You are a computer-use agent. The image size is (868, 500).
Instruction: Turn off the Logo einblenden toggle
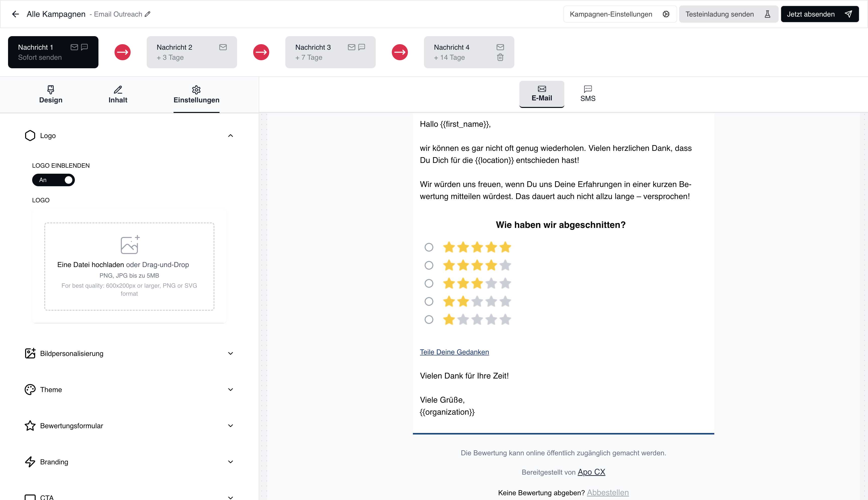click(53, 180)
